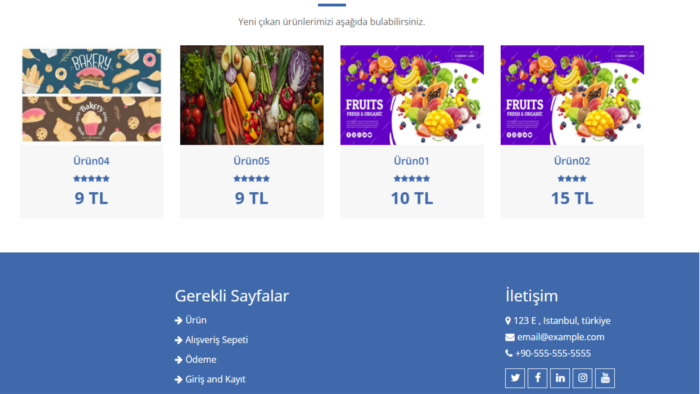Open the Instagram social icon
This screenshot has height=394, width=700.
(x=583, y=378)
